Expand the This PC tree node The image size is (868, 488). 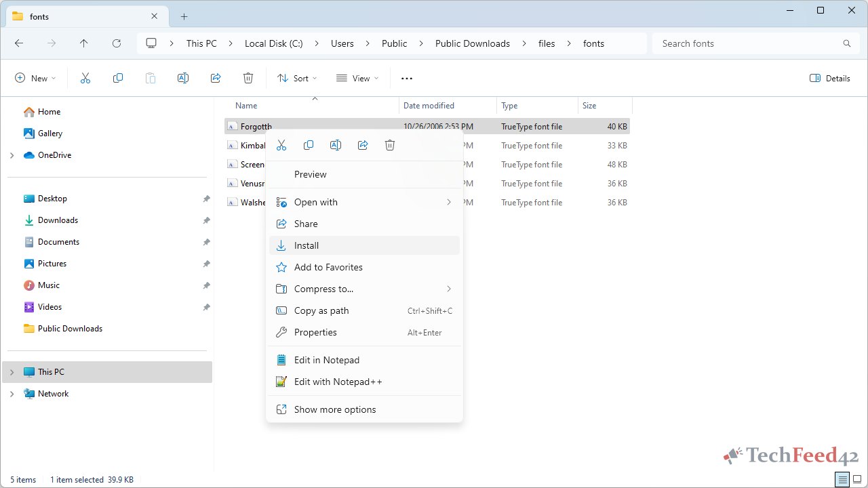[12, 372]
